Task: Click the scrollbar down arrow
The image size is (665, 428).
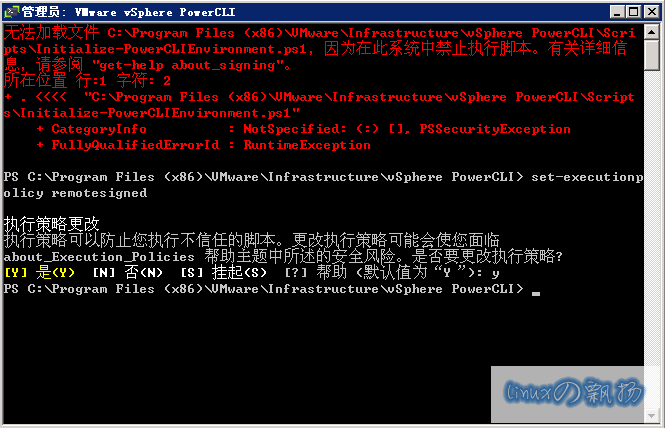Action: pyautogui.click(x=651, y=416)
